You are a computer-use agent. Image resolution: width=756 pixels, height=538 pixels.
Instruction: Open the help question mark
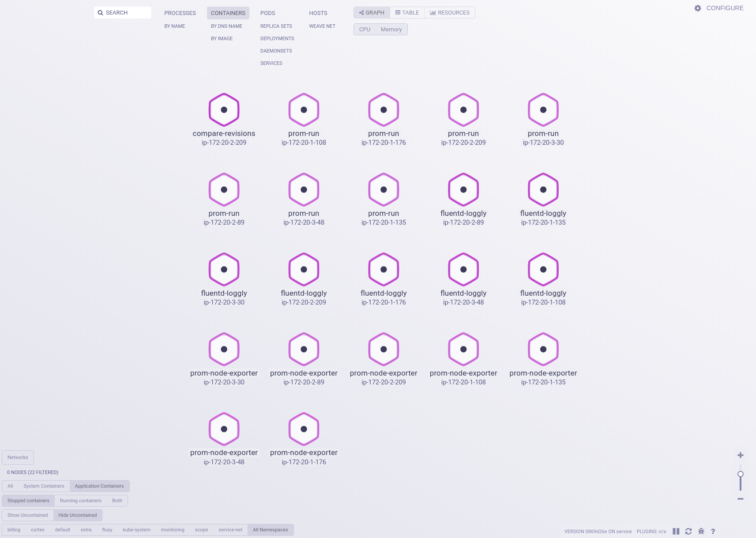pos(713,531)
